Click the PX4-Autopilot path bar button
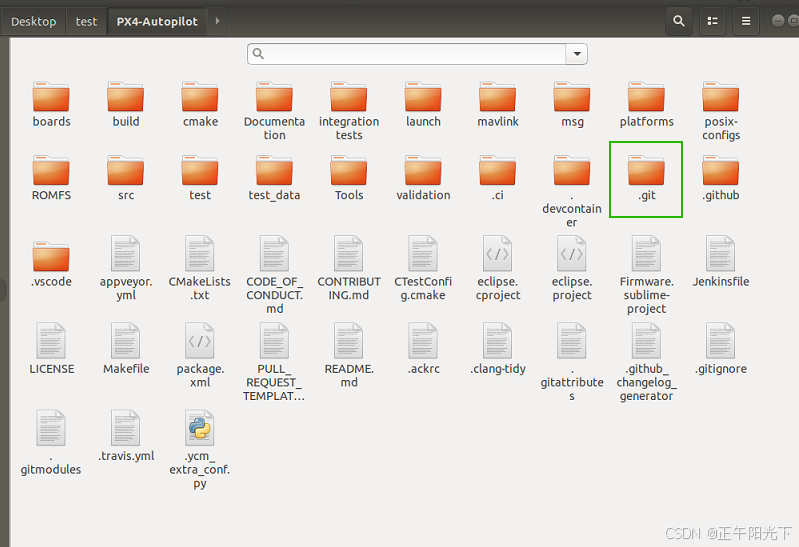Viewport: 799px width, 547px height. point(157,21)
